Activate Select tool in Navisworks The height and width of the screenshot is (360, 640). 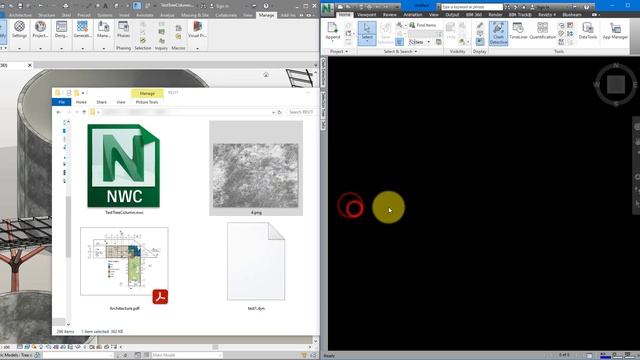(x=367, y=33)
